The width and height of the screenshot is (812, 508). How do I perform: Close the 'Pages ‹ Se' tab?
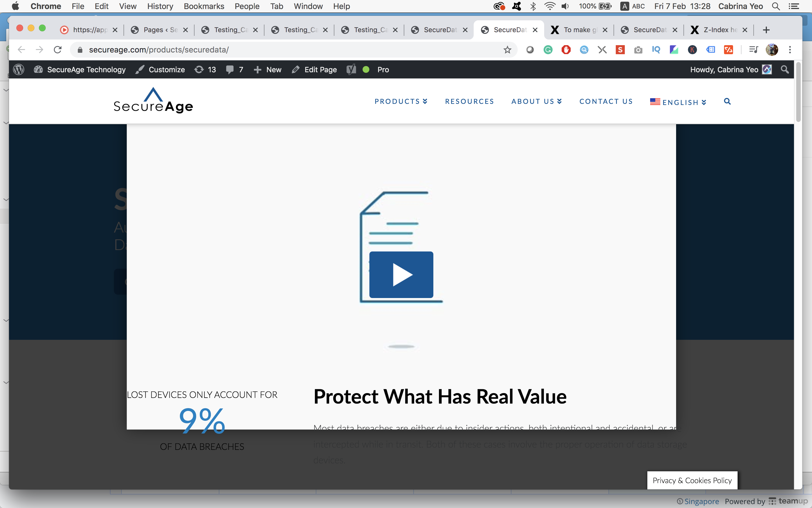[x=186, y=30]
